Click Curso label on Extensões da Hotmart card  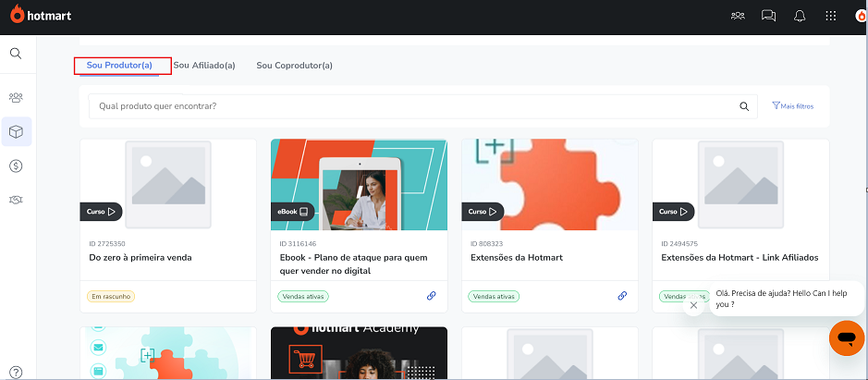(x=483, y=212)
